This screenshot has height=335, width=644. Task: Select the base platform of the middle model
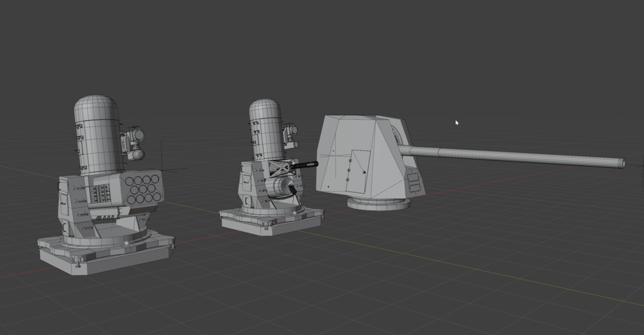coord(272,221)
